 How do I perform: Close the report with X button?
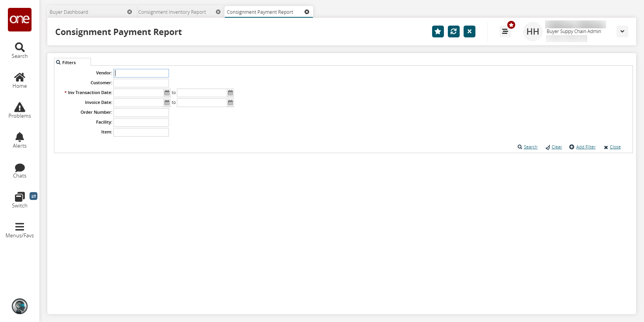pyautogui.click(x=470, y=31)
